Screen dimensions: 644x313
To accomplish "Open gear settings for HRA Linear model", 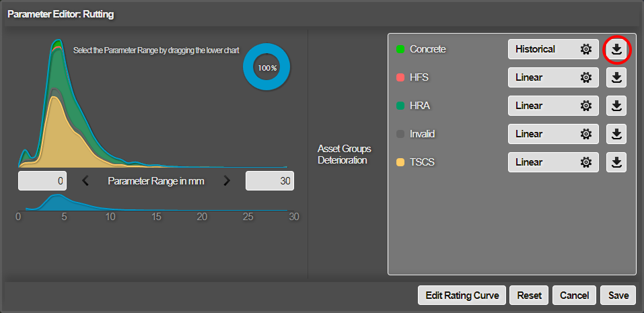I will [x=586, y=106].
